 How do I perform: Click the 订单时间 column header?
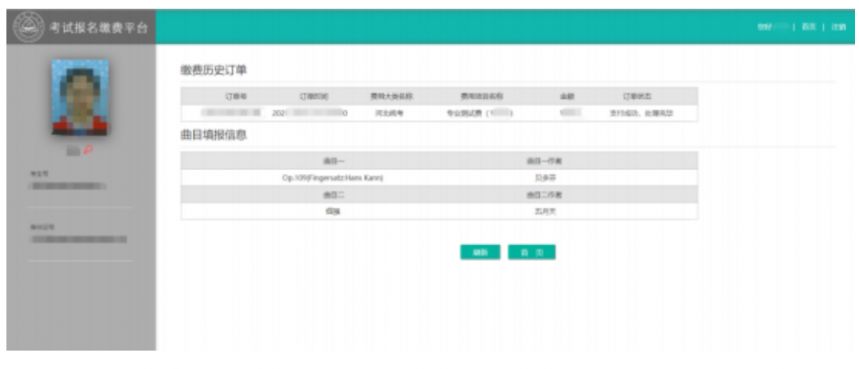click(313, 96)
